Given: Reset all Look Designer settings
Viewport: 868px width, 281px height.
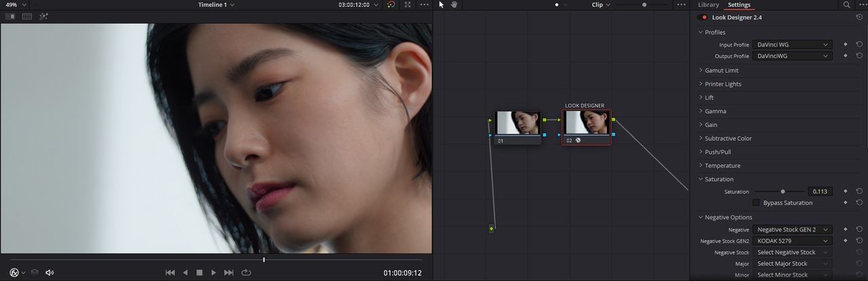Looking at the screenshot, I should pyautogui.click(x=859, y=17).
